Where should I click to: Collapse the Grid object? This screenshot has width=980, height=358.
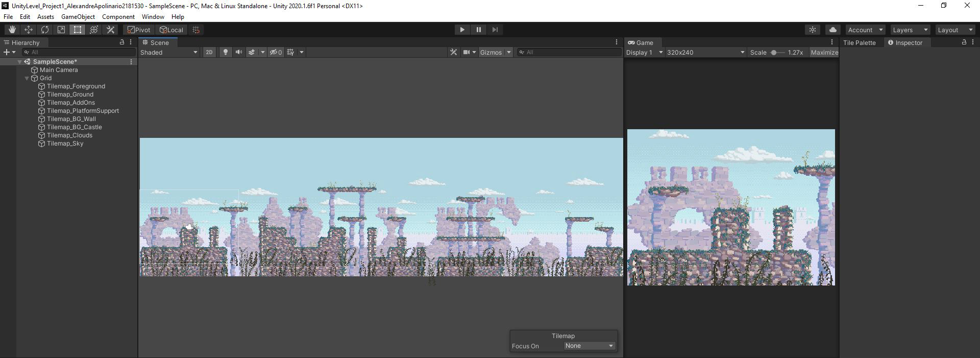(27, 78)
